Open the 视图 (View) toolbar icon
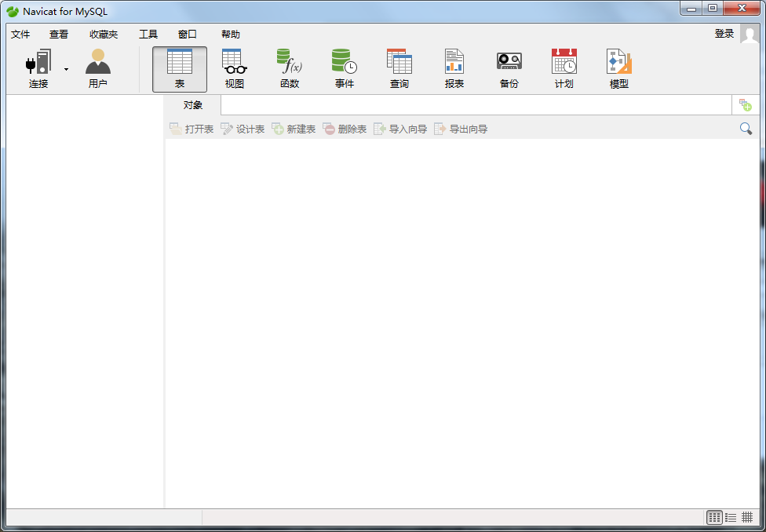This screenshot has width=766, height=532. coord(235,69)
